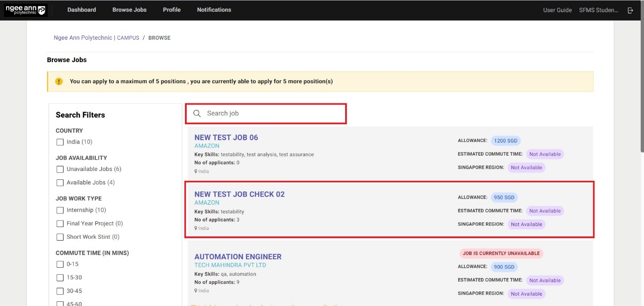
Task: Open the Profile menu
Action: [172, 10]
